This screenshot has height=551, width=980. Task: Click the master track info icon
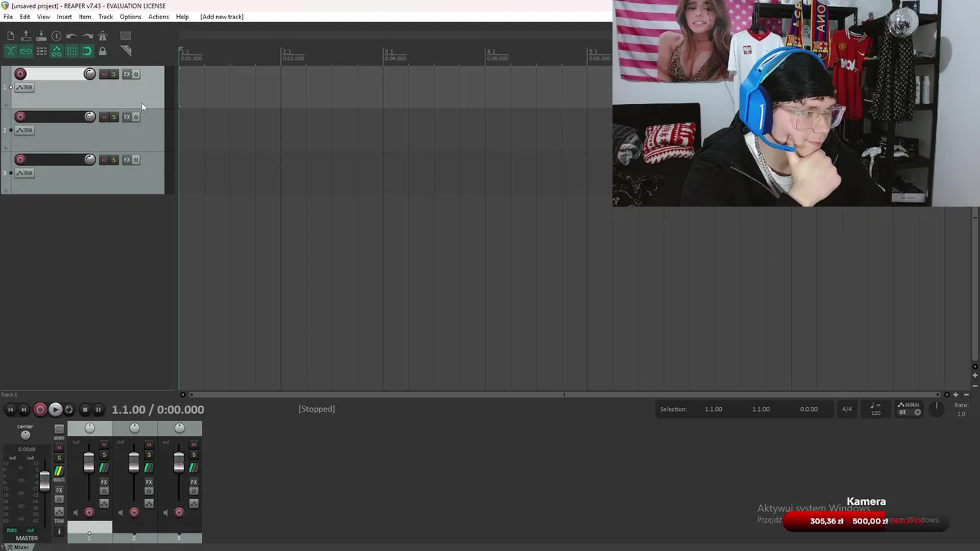(x=59, y=531)
